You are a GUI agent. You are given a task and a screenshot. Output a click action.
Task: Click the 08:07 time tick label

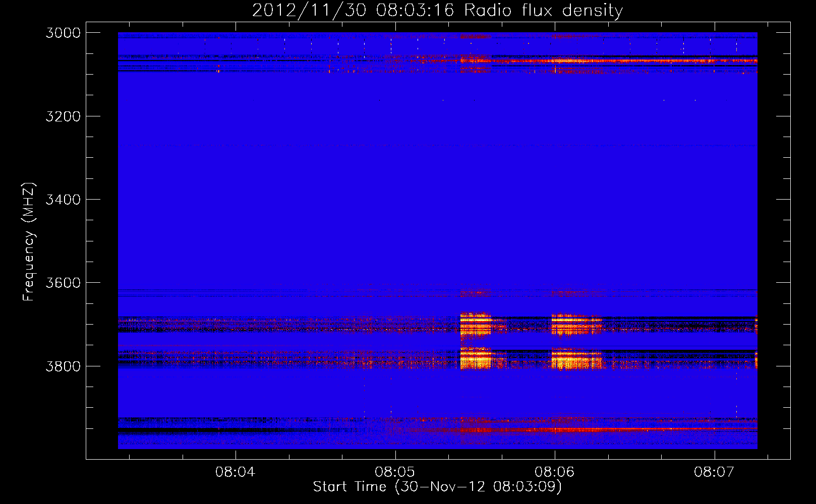pos(714,472)
